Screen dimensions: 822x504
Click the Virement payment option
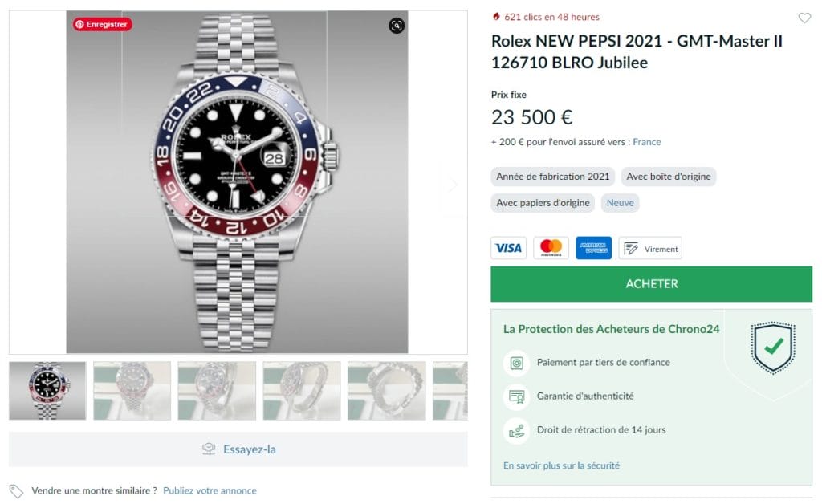(x=650, y=248)
